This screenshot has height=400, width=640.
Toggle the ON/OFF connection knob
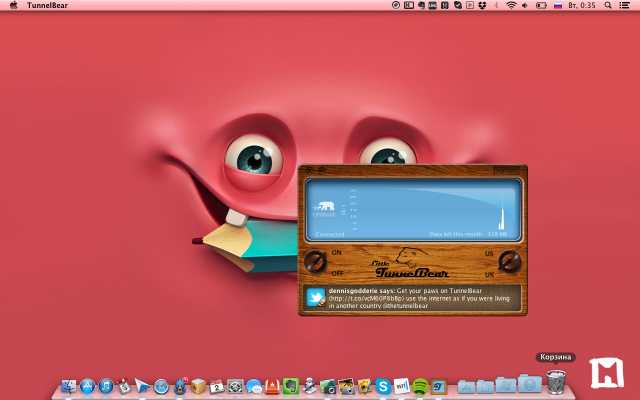coord(316,262)
